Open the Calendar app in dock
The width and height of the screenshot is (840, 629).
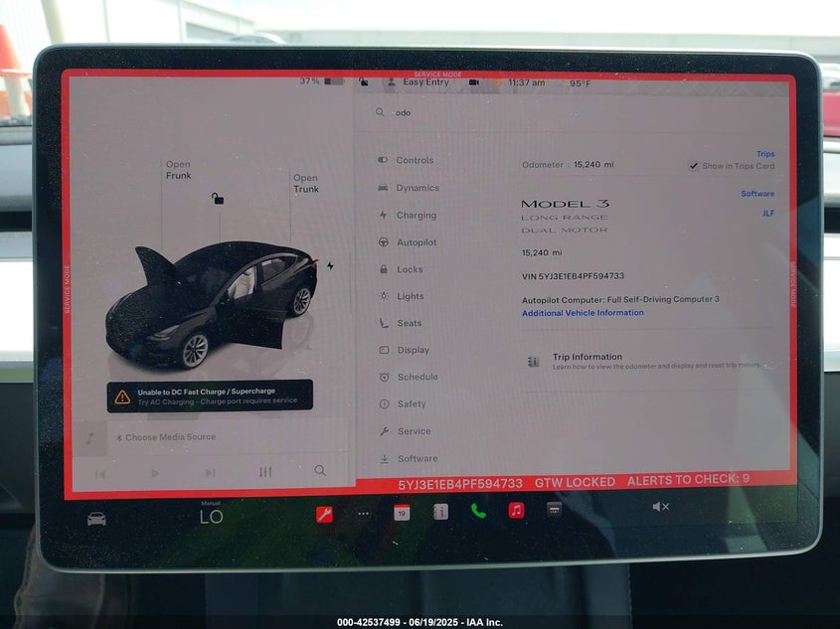point(402,512)
